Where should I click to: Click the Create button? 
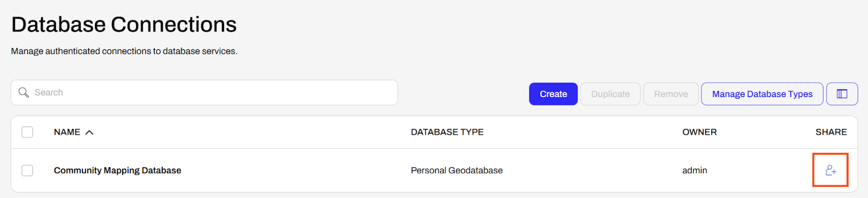click(553, 94)
